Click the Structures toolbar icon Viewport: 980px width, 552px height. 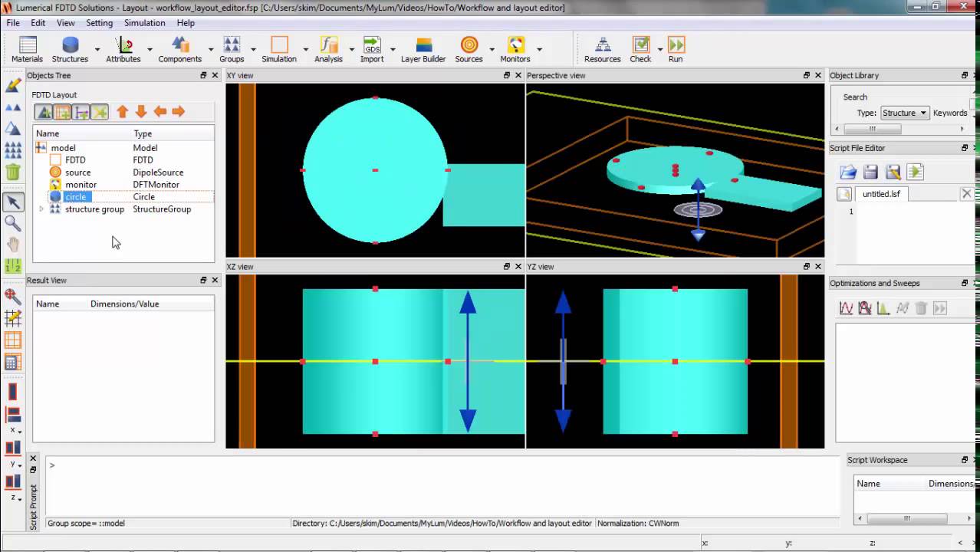click(70, 49)
